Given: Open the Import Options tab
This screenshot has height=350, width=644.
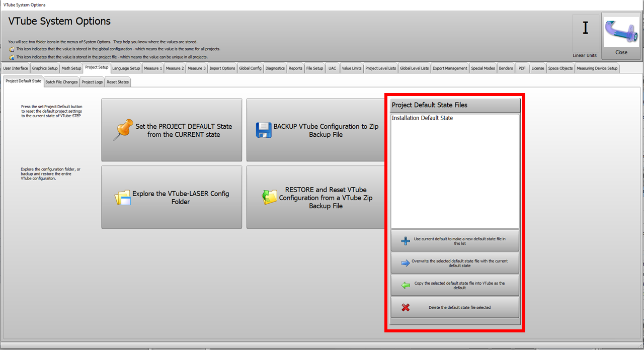Looking at the screenshot, I should 222,68.
